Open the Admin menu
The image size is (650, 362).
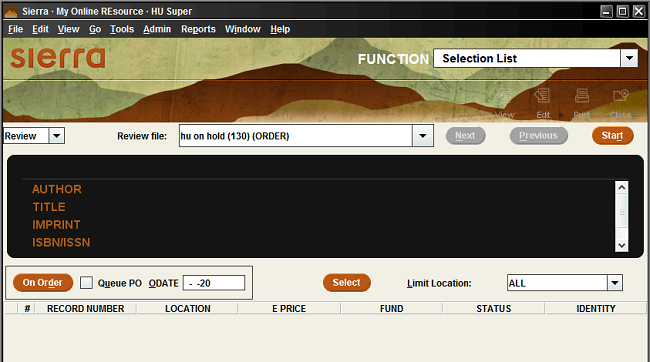[157, 29]
